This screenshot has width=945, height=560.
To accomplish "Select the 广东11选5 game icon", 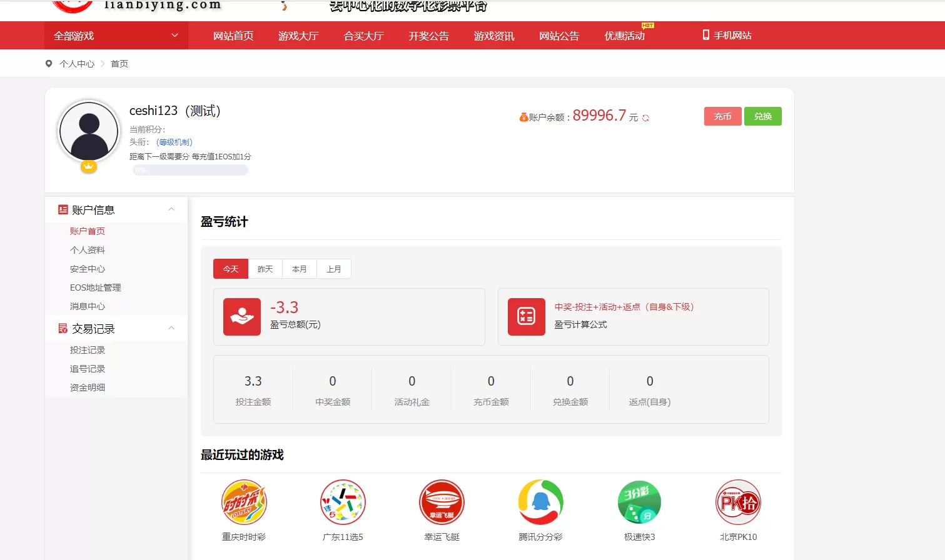I will point(342,502).
